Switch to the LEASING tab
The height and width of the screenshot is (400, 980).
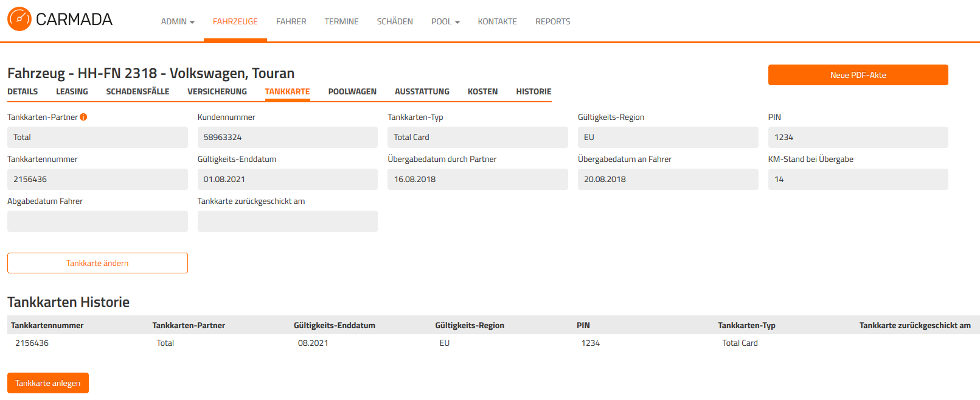click(72, 91)
